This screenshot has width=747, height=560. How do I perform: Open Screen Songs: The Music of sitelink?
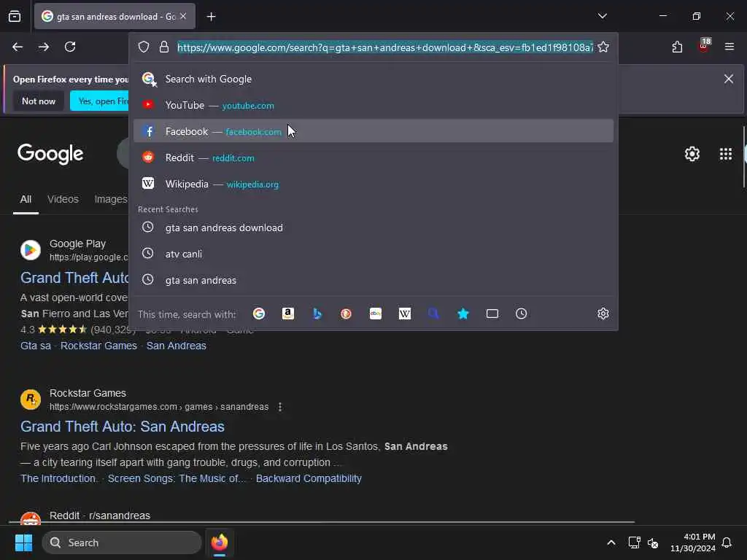point(177,478)
